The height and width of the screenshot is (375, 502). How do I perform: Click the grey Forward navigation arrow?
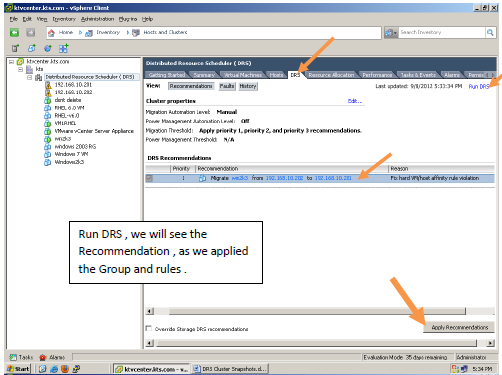coord(31,32)
